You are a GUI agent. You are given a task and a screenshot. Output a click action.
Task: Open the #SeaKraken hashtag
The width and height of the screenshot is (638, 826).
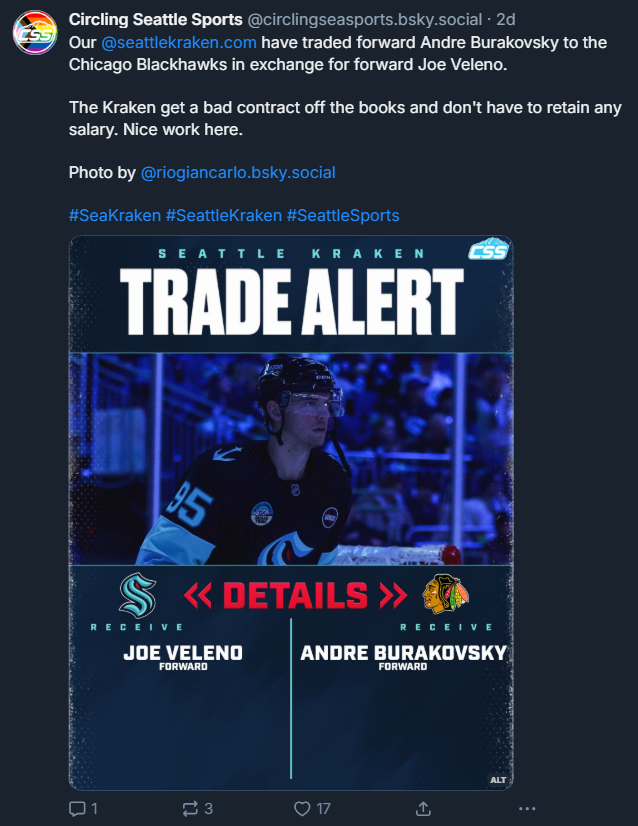coord(115,215)
